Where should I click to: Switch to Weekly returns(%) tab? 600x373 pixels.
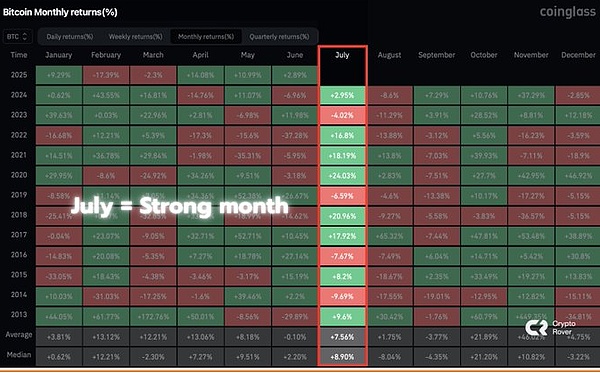click(135, 37)
